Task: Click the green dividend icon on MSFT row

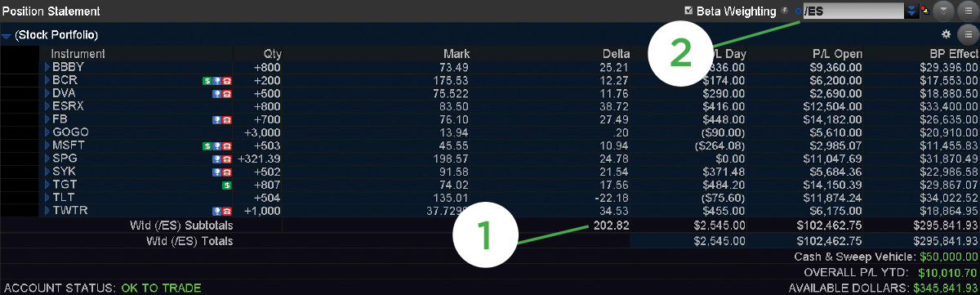Action: (207, 145)
